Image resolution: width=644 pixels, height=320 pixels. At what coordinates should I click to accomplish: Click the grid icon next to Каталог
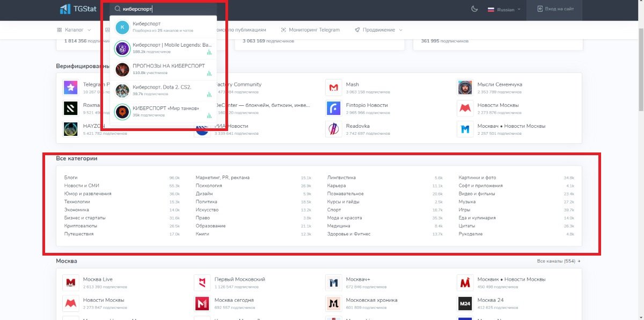59,30
